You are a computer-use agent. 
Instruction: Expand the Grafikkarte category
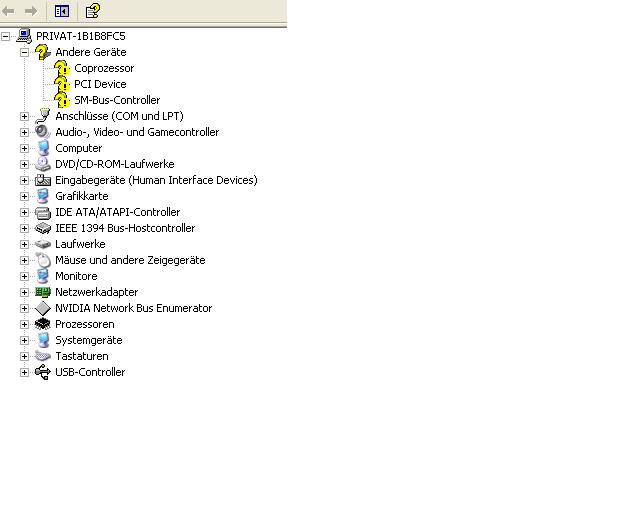click(x=24, y=196)
